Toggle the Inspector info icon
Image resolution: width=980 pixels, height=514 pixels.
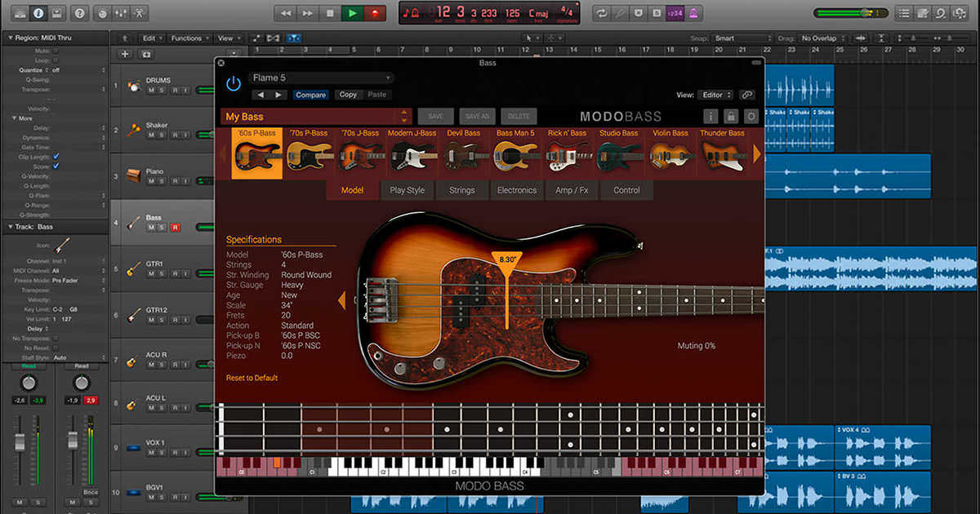pyautogui.click(x=38, y=13)
